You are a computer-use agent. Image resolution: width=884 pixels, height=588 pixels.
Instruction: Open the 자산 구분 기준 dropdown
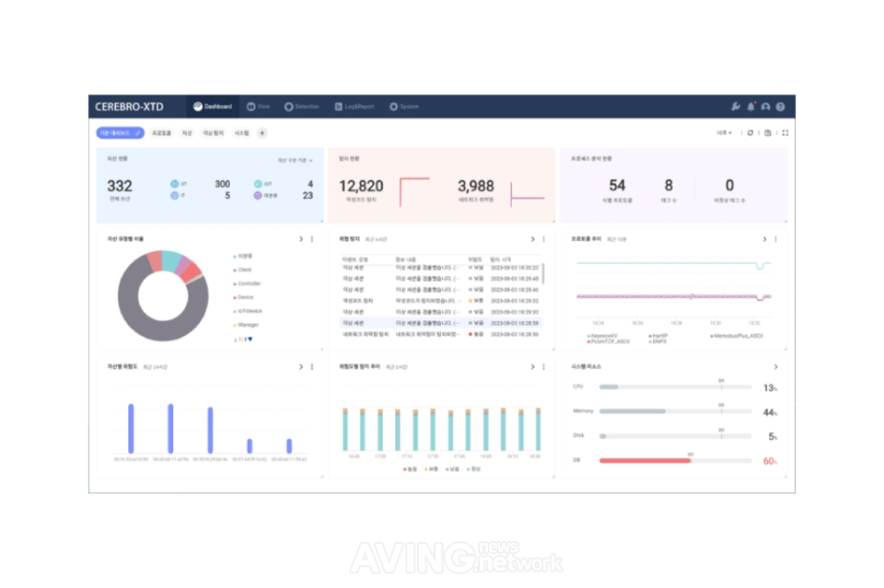pos(296,160)
